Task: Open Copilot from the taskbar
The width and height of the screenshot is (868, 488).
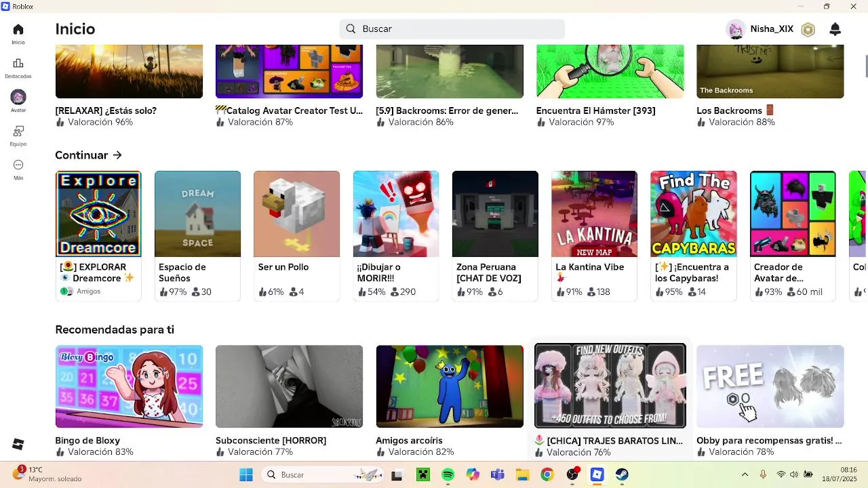Action: pos(473,475)
